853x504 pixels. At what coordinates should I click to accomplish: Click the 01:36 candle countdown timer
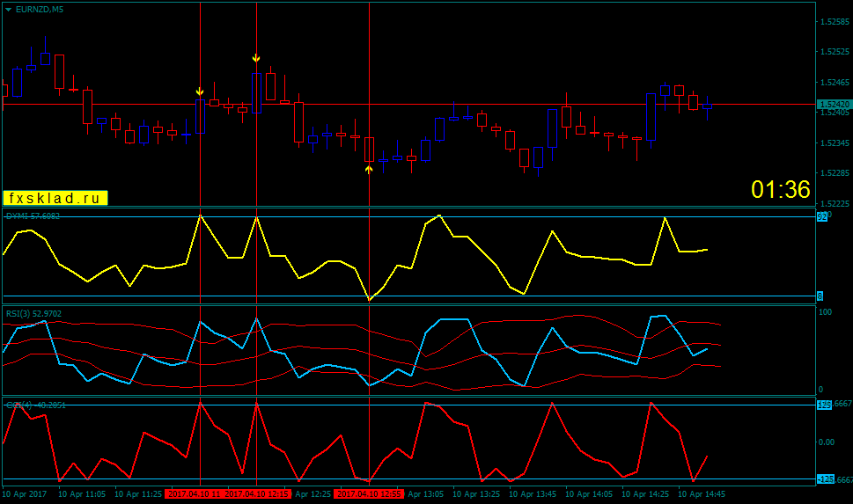(x=781, y=190)
